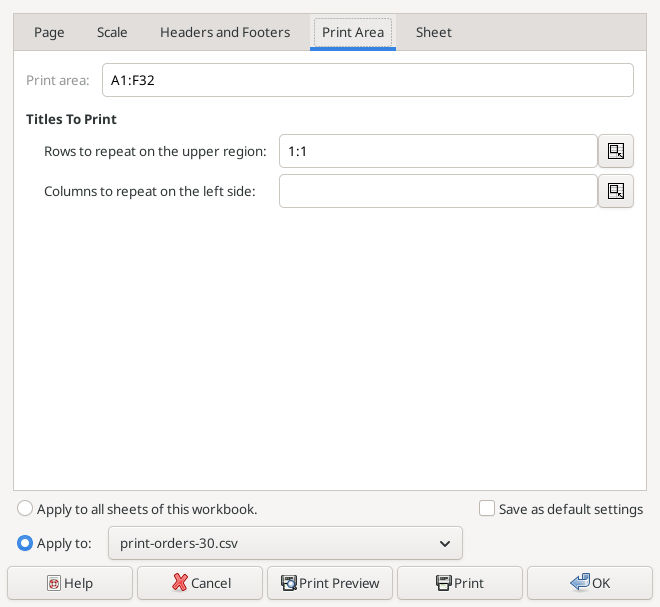Click the Print button
Viewport: 660px width, 607px height.
460,583
